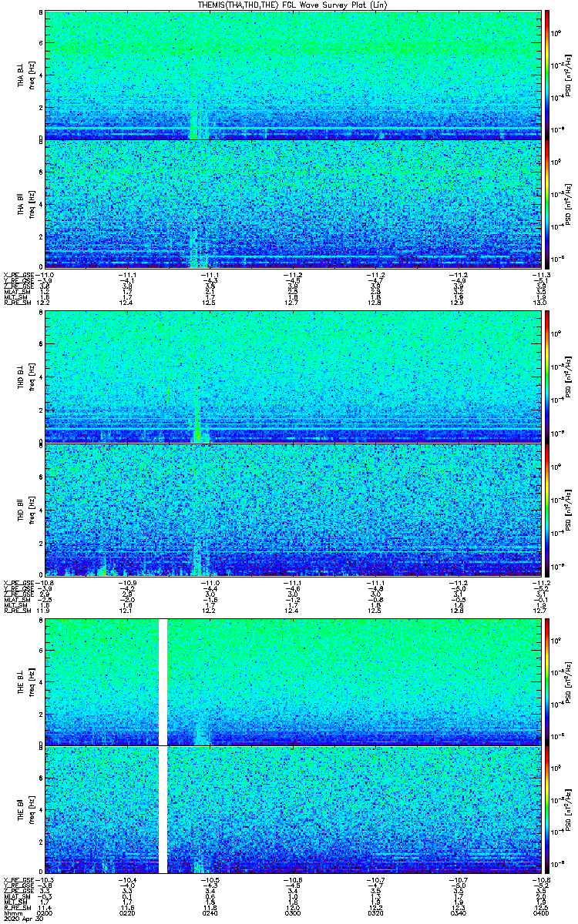578x924 pixels.
Task: Click the color bar beside THE B⊥ panel
Action: tap(547, 681)
